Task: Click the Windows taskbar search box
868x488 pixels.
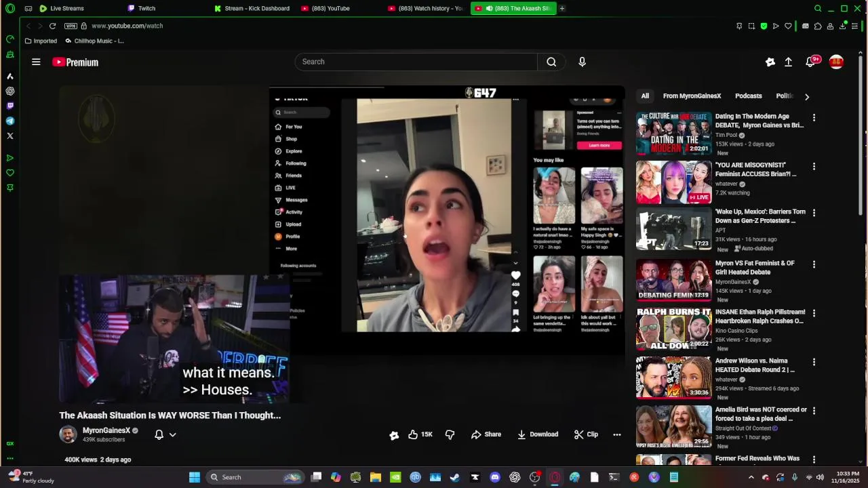Action: coord(254,477)
